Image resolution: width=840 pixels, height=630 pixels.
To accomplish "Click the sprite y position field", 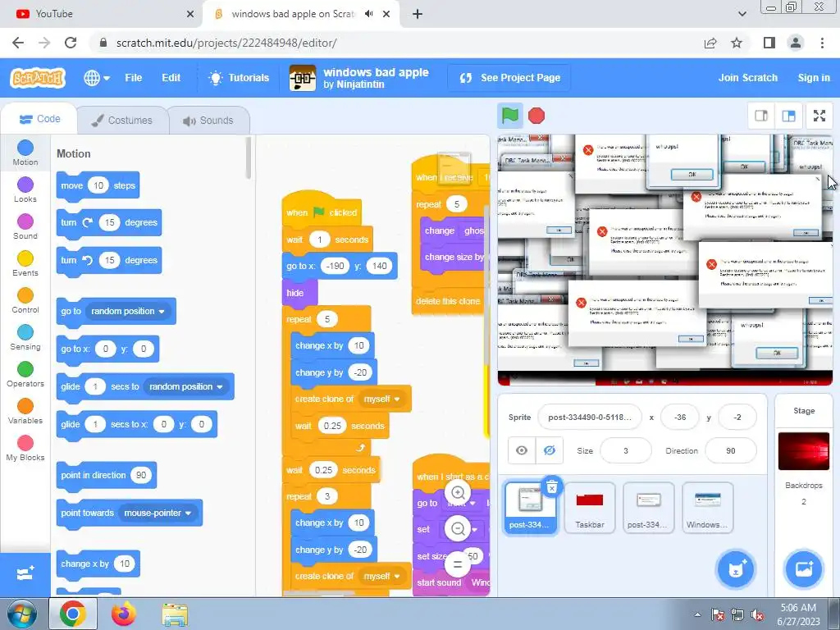I will pyautogui.click(x=737, y=417).
